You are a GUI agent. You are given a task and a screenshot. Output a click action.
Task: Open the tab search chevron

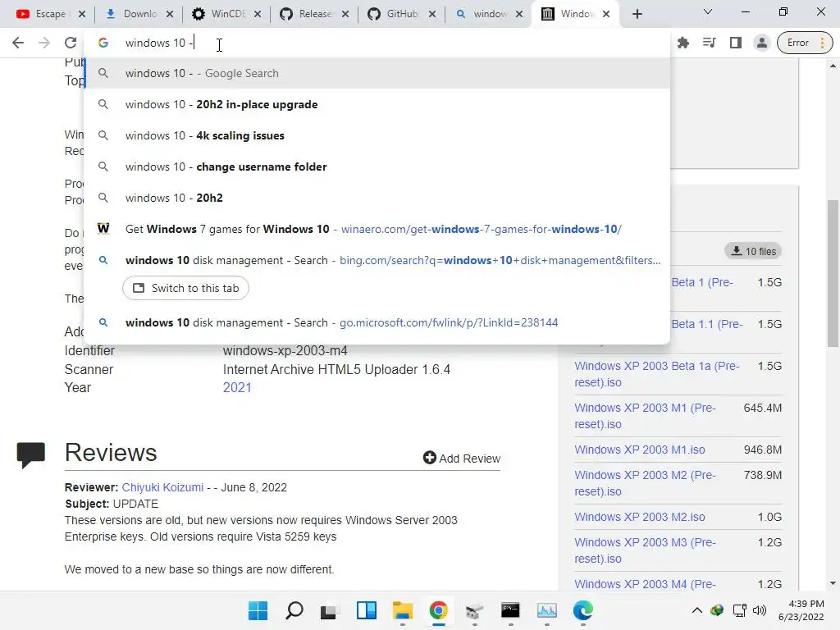[708, 11]
